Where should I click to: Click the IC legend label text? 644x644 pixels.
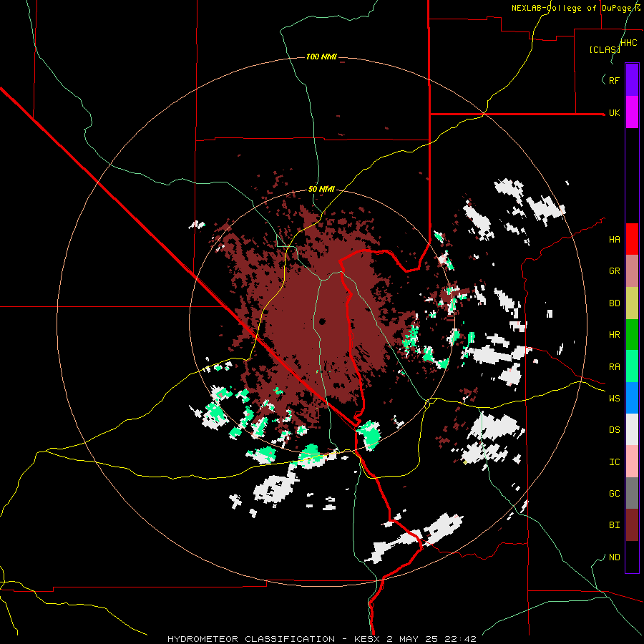[x=615, y=462]
